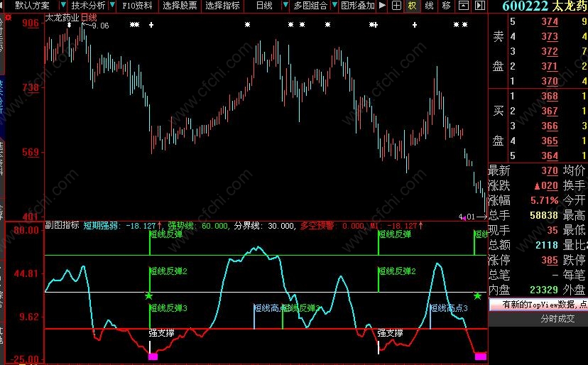Screen dimensions: 588x365
Task: Click the M1: -18.127 value
Action: (x=397, y=225)
